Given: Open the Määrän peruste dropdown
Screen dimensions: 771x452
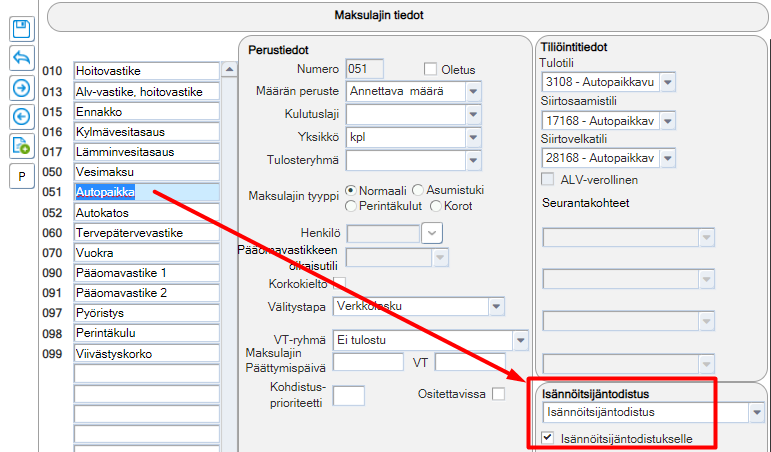Looking at the screenshot, I should 474,91.
